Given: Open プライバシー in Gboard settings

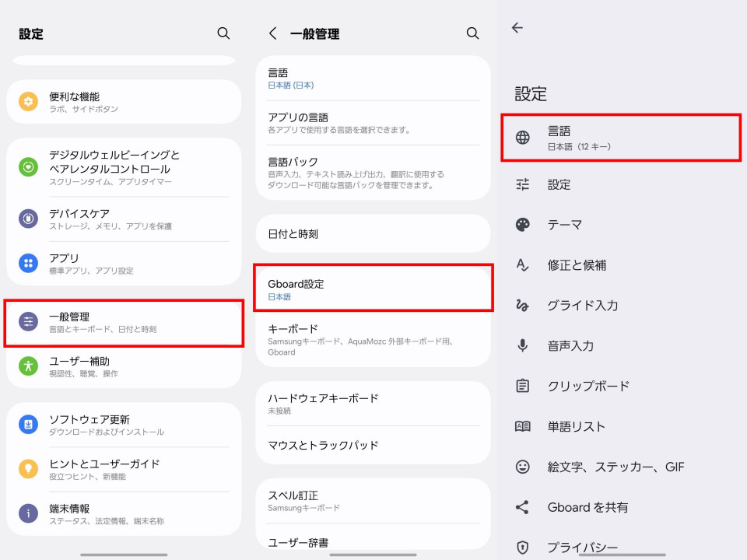Looking at the screenshot, I should 622,547.
